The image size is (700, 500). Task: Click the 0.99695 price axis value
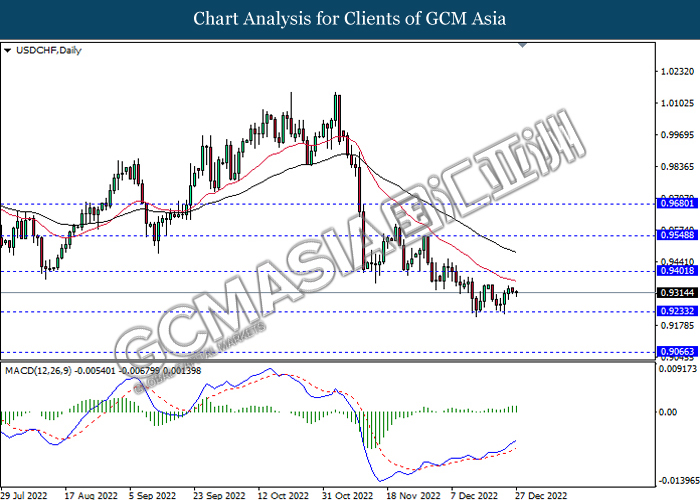coord(677,135)
